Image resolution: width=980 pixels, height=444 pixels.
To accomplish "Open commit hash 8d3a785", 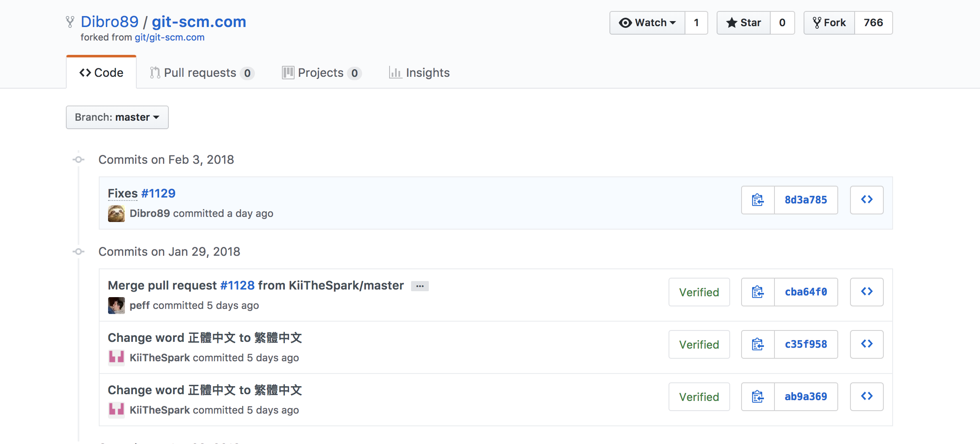I will click(x=806, y=200).
